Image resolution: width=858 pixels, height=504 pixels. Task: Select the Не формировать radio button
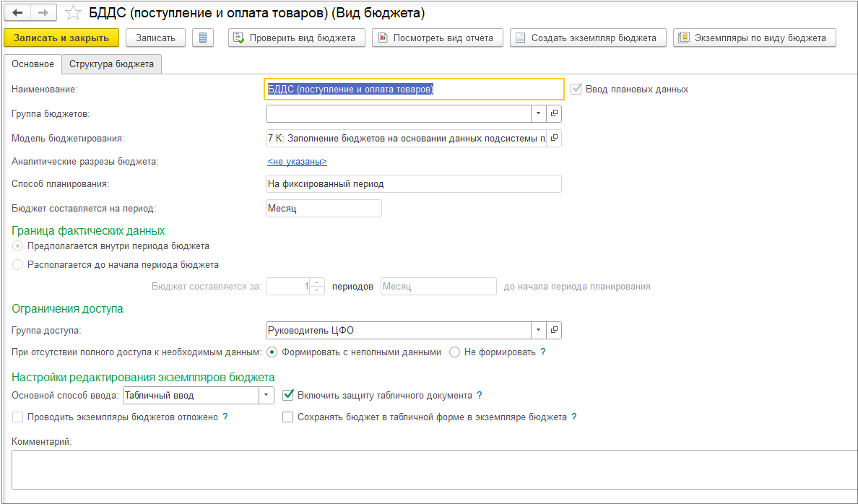[455, 352]
